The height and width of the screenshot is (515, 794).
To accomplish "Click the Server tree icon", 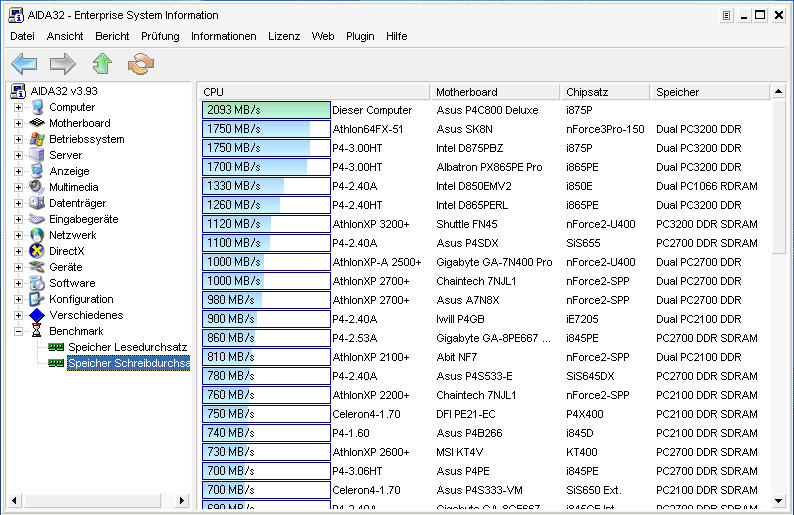I will click(x=37, y=155).
